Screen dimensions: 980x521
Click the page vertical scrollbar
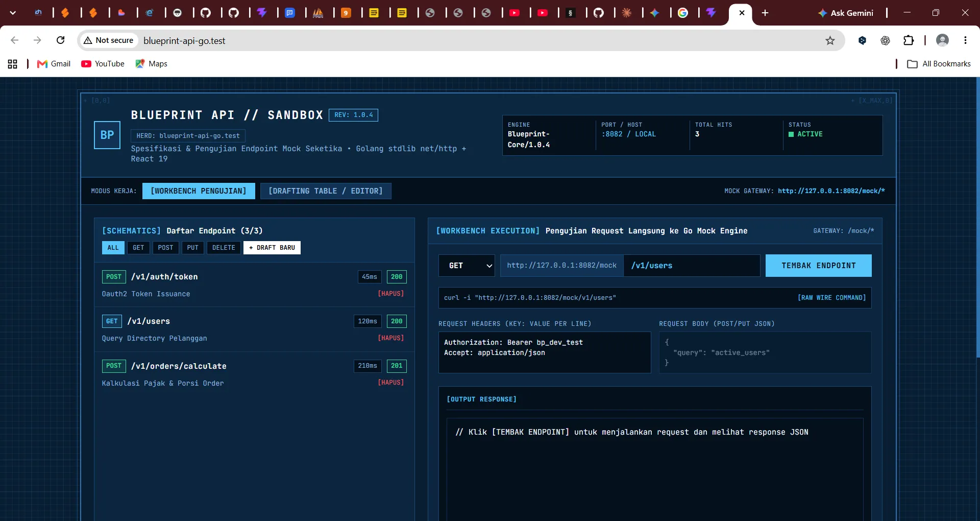(977, 217)
